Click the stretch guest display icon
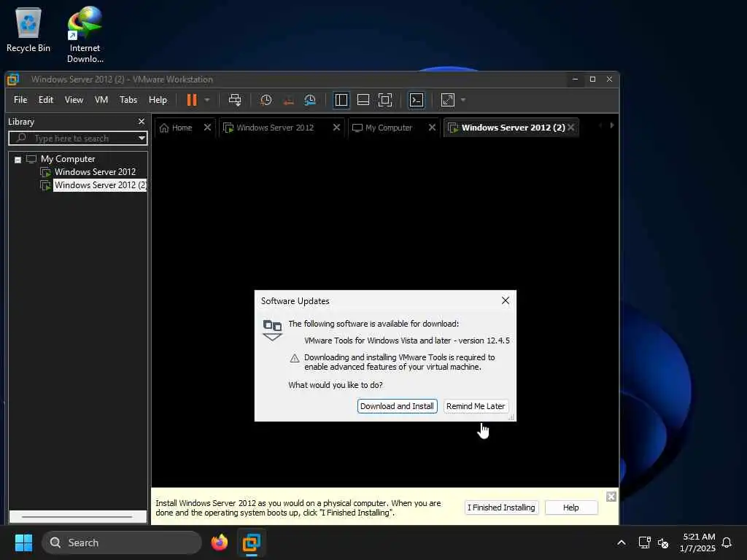The height and width of the screenshot is (560, 747). (x=448, y=100)
